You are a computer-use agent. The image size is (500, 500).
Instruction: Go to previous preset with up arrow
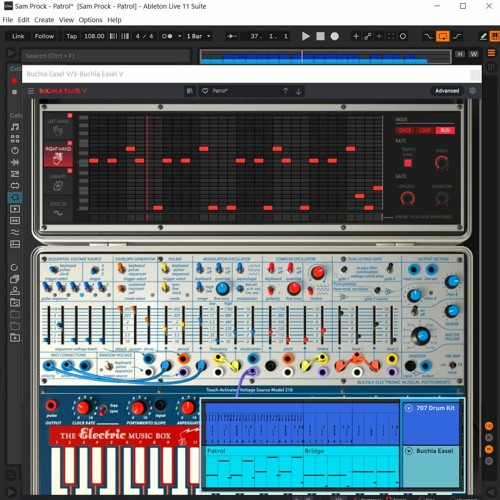click(x=286, y=91)
